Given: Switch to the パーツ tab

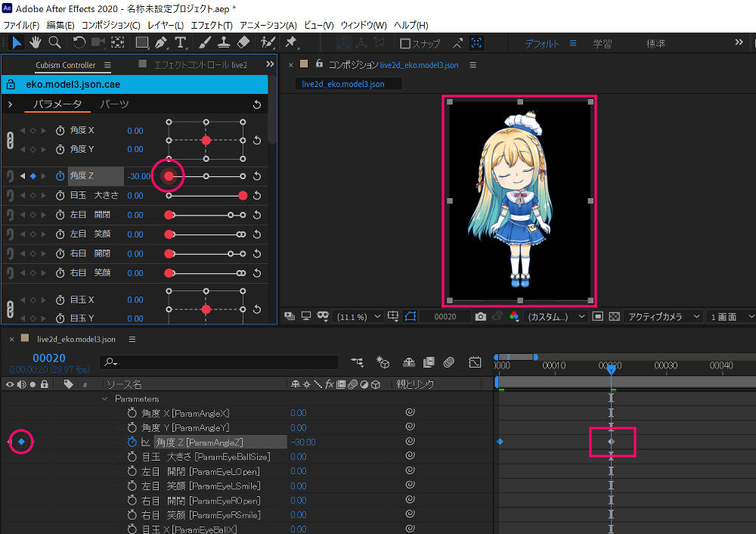Looking at the screenshot, I should [114, 104].
